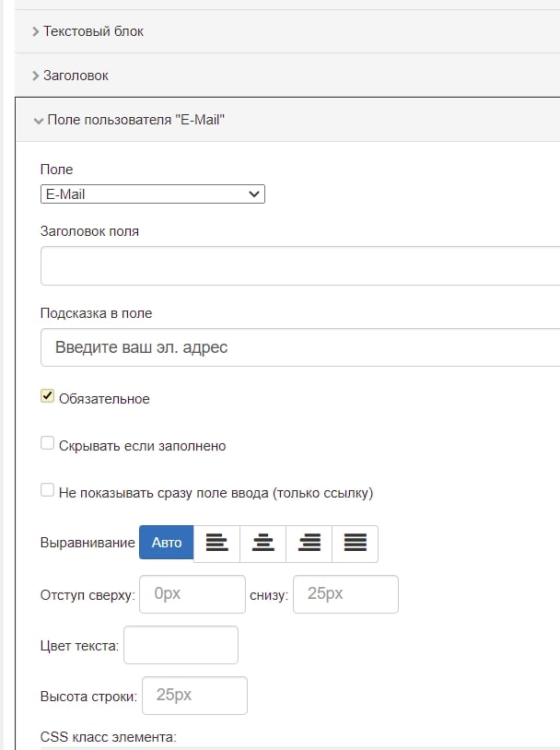This screenshot has height=750, width=560.
Task: Click the Подсказка в поле label
Action: pos(96,313)
